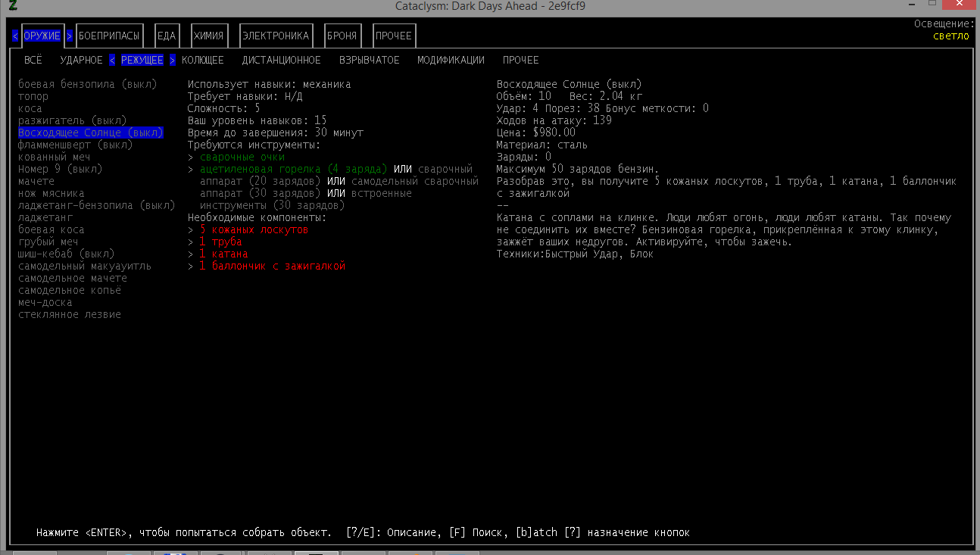Viewport: 980px width, 555px height.
Task: Switch to the БОЕПРИПАСЫ tab
Action: point(109,36)
